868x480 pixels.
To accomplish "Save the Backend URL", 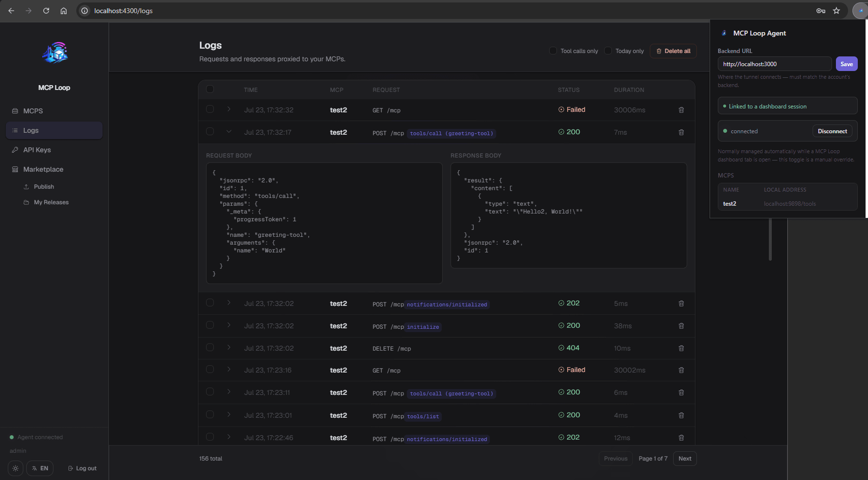I will [x=847, y=64].
